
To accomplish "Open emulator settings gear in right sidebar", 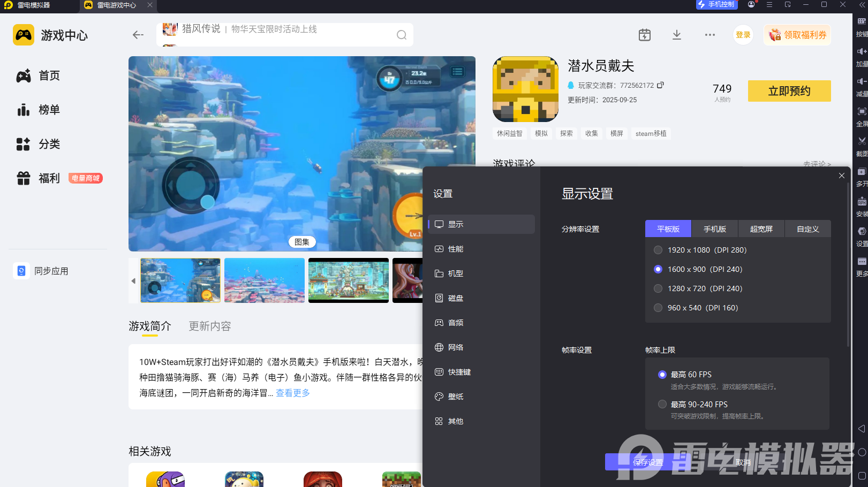I will (x=861, y=232).
